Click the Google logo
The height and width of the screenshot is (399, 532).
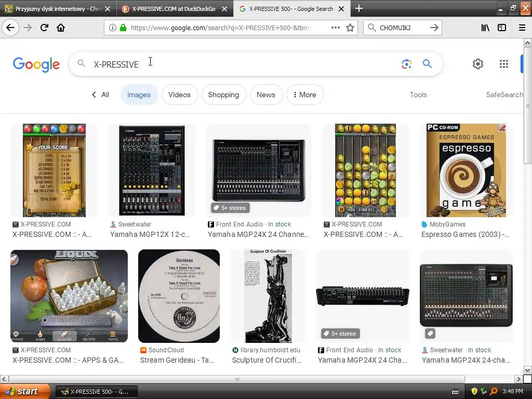click(x=36, y=64)
